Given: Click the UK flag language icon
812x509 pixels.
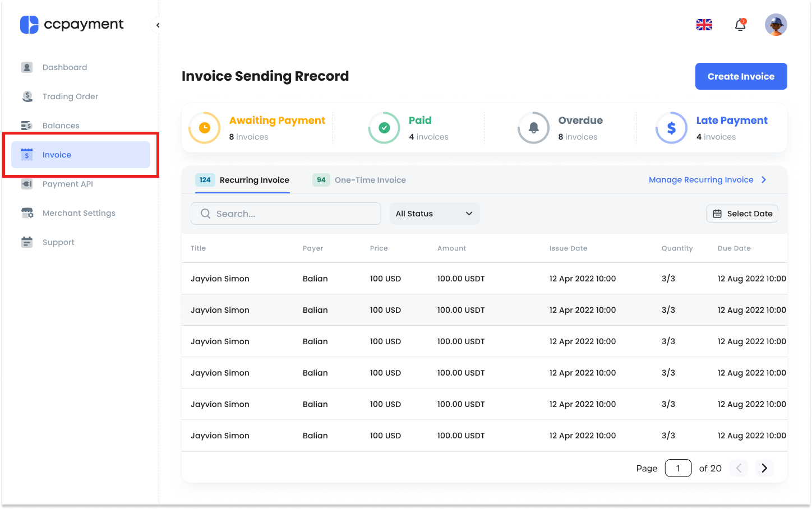Looking at the screenshot, I should pos(704,25).
